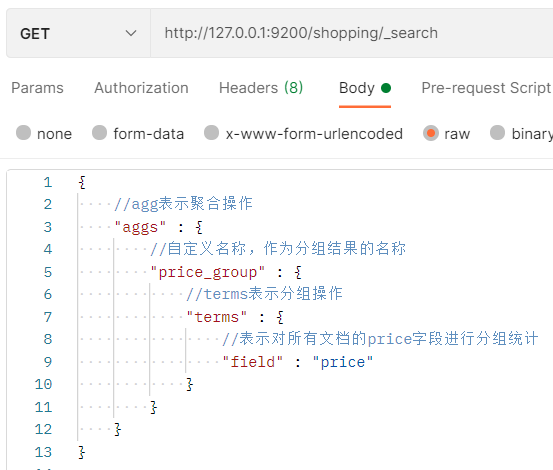Open the Headers (8) tab
This screenshot has width=553, height=470.
[x=261, y=88]
